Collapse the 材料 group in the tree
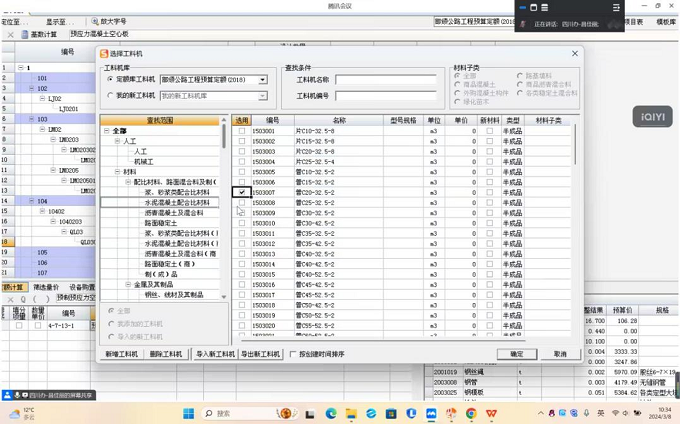Image resolution: width=680 pixels, height=424 pixels. pos(118,172)
